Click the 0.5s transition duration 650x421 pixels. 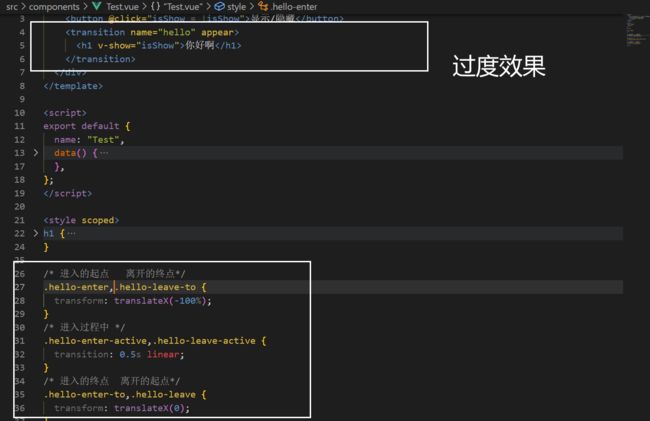pyautogui.click(x=130, y=355)
